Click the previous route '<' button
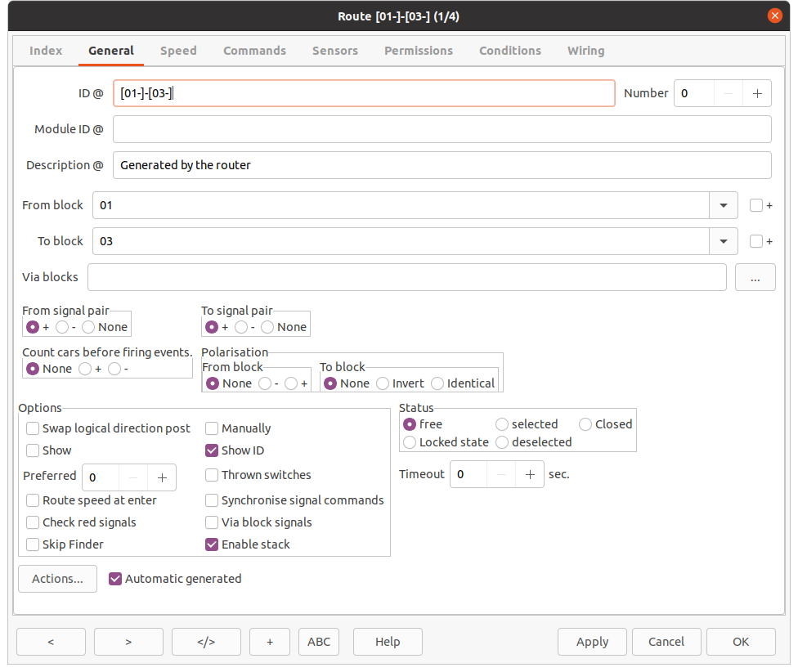Viewport: 798px width, 672px height. (51, 642)
